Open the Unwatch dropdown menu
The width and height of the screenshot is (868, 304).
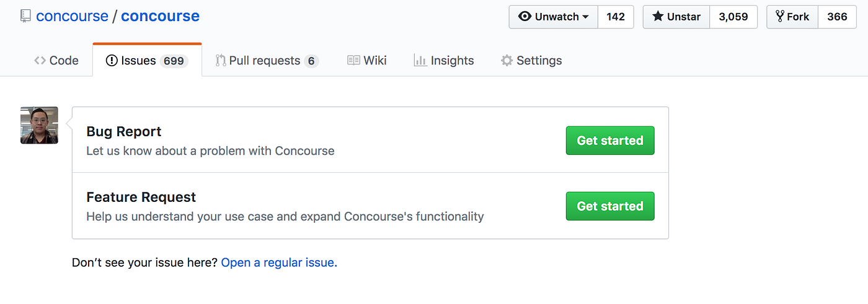point(554,17)
